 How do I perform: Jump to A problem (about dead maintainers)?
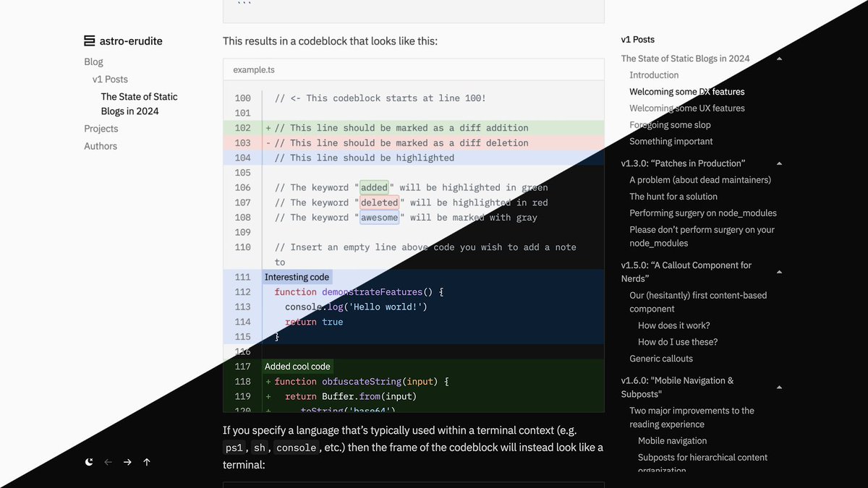(700, 180)
